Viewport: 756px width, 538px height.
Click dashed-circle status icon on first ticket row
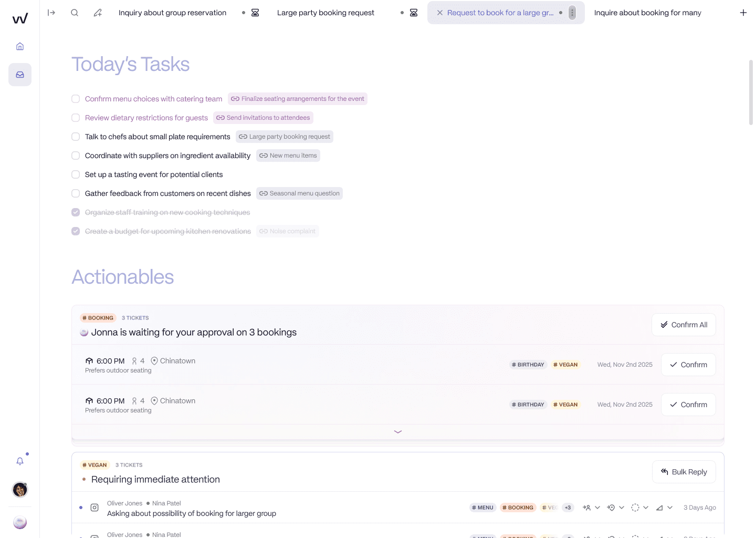click(x=635, y=508)
